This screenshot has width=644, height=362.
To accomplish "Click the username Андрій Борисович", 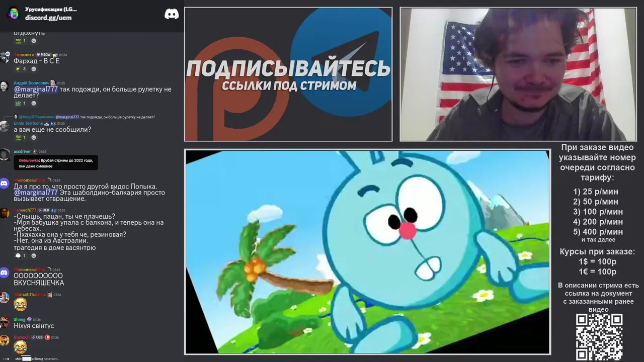I will (31, 83).
